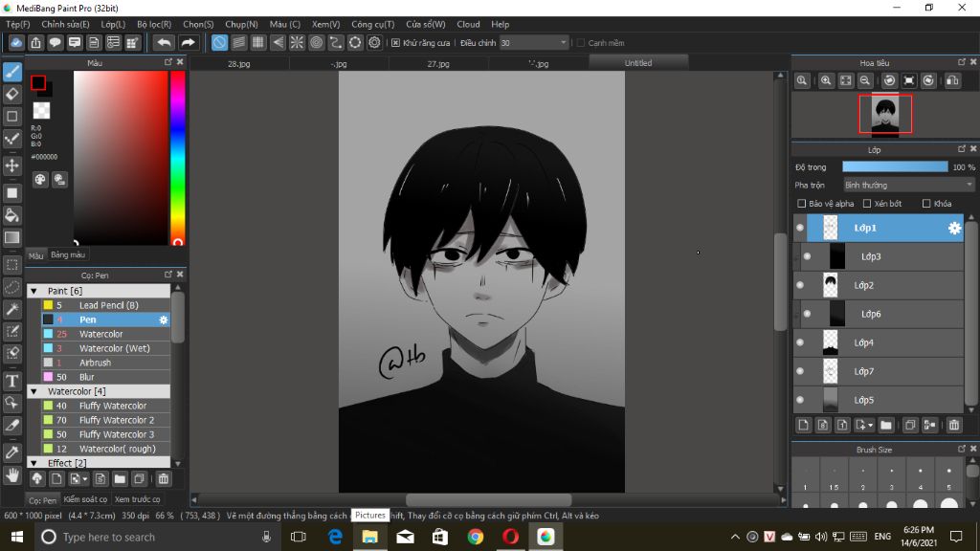This screenshot has width=980, height=551.
Task: Delete brush using brush panel trash
Action: [163, 479]
